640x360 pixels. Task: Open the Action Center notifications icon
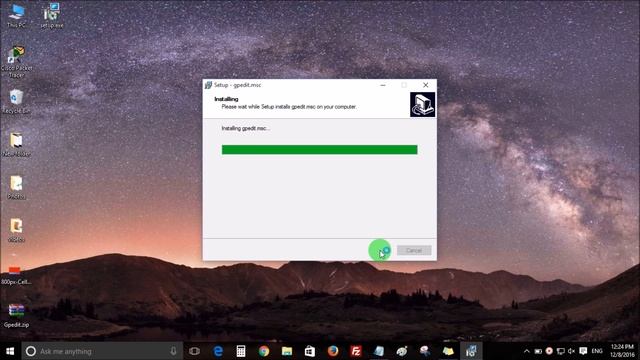click(x=583, y=351)
